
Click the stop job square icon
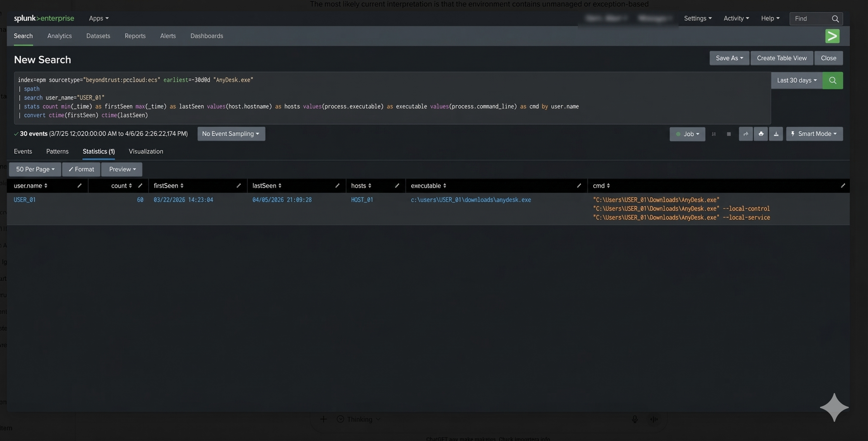[x=729, y=134]
